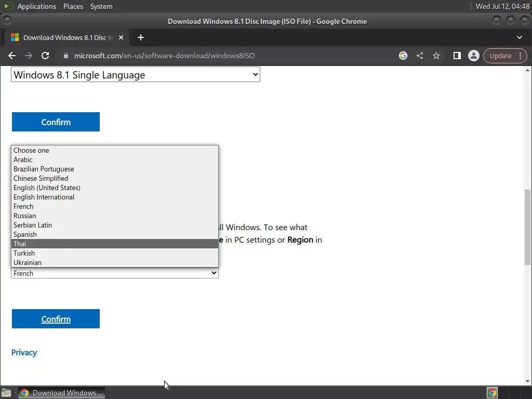Open a new tab with the plus icon
This screenshot has height=399, width=532.
coord(141,37)
